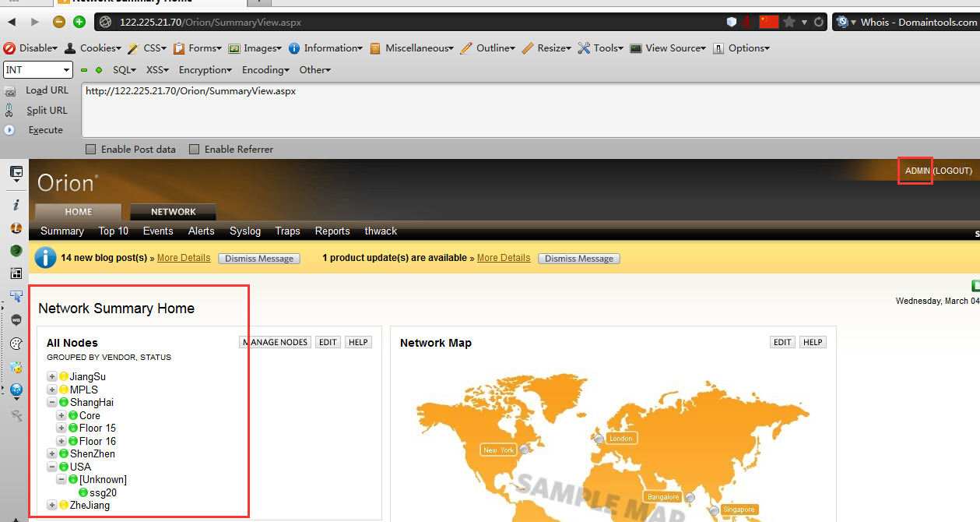Click the ssg20 node
Image resolution: width=980 pixels, height=522 pixels.
(x=103, y=492)
